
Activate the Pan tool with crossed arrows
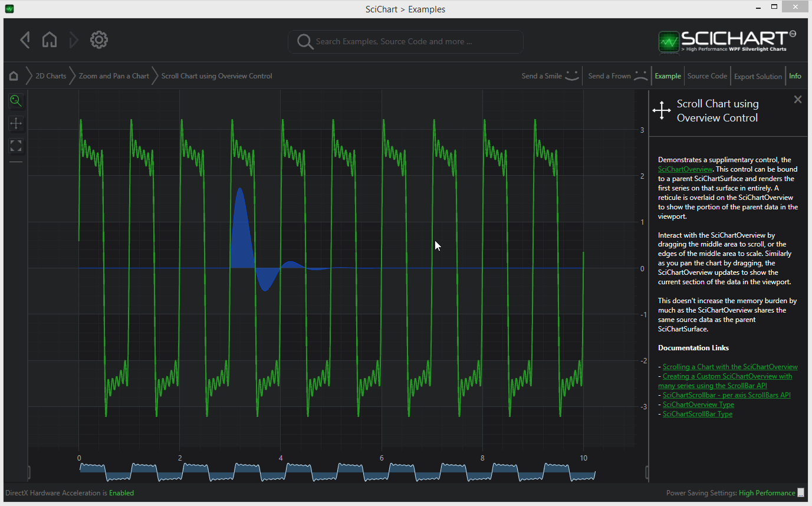coord(15,123)
